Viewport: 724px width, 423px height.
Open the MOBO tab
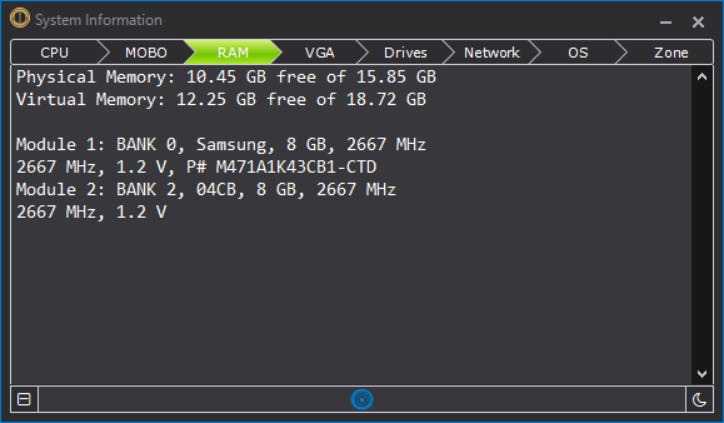146,52
